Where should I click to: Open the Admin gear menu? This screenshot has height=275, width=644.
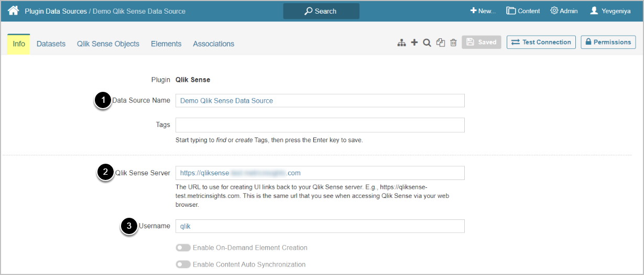tap(564, 11)
